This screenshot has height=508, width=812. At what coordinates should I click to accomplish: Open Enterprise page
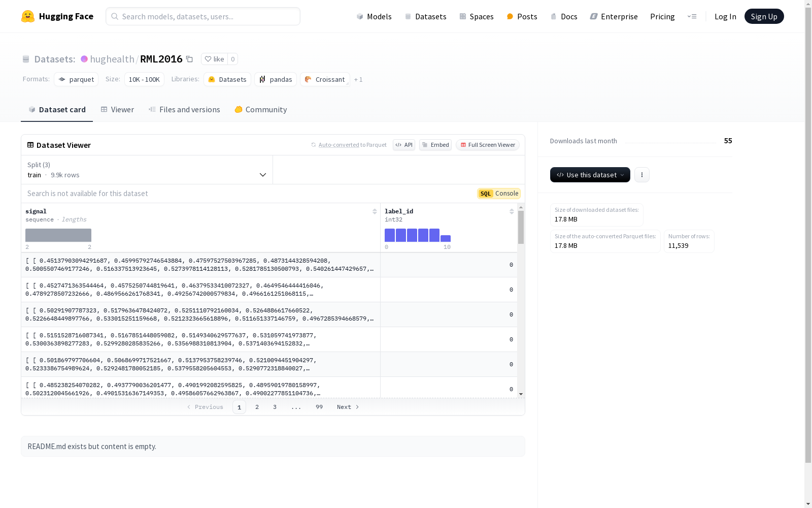click(614, 16)
